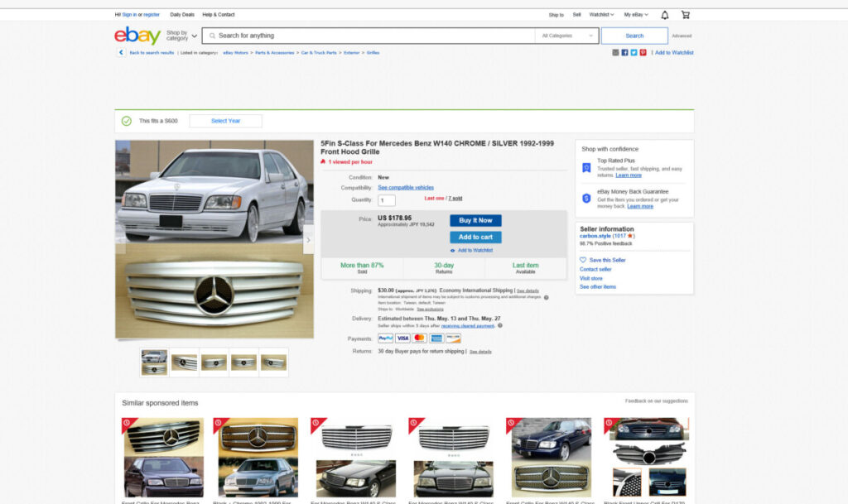Click info icon beside international shipment note

pos(547,297)
